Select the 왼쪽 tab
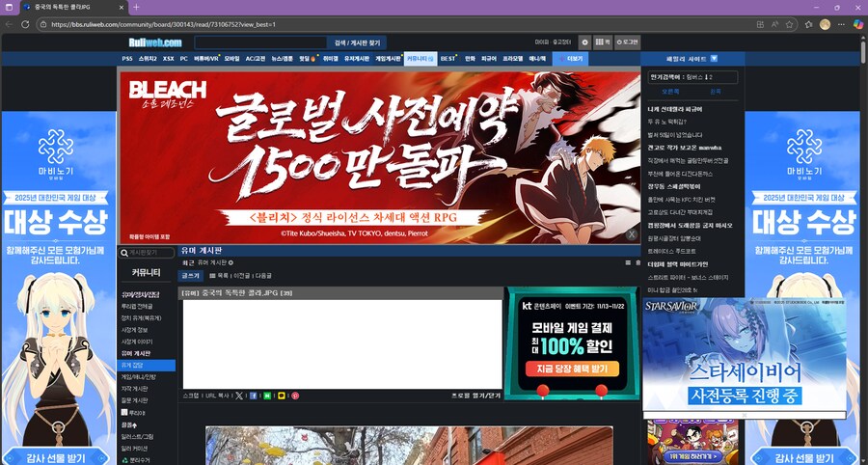Viewport: 868px width, 465px height. (716, 92)
